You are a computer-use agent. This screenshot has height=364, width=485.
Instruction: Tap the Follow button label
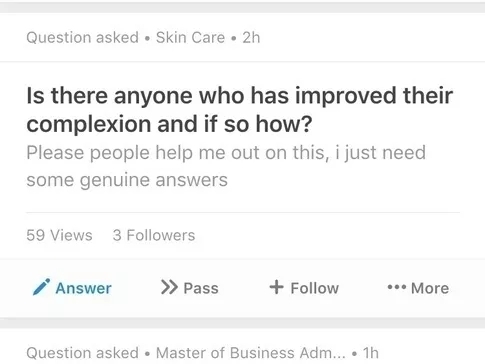[315, 288]
